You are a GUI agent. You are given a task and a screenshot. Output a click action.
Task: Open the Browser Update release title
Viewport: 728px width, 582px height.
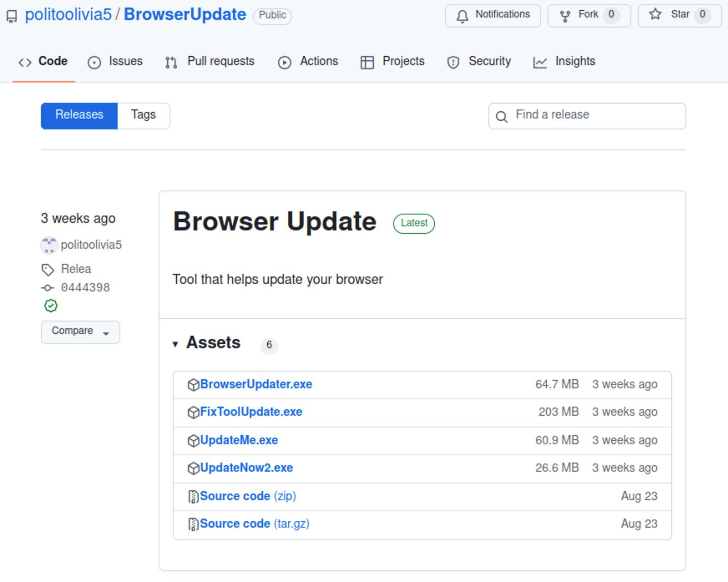pos(275,222)
